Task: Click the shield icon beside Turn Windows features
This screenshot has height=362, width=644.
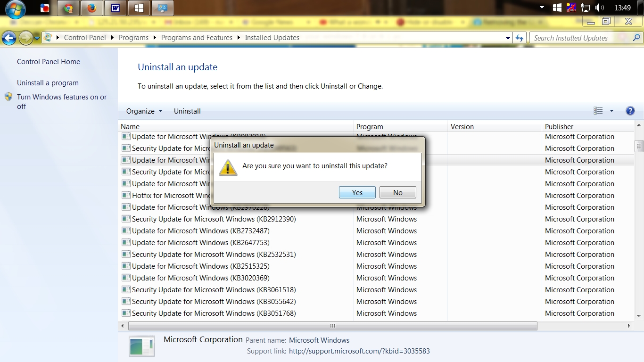Action: 8,97
